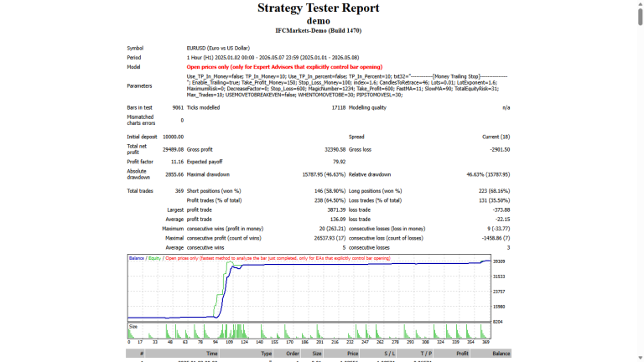Click the scrollbar down arrow
Viewport: 644px width, 362px height.
pyautogui.click(x=640, y=359)
